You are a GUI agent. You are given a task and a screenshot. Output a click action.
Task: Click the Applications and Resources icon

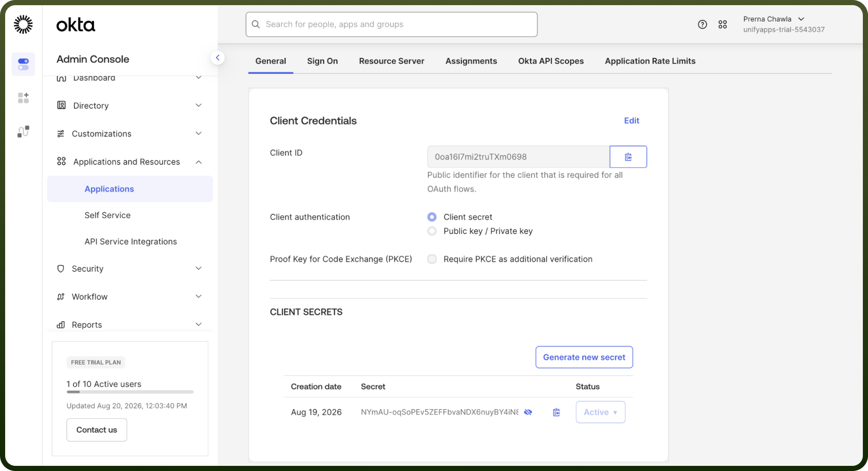61,161
